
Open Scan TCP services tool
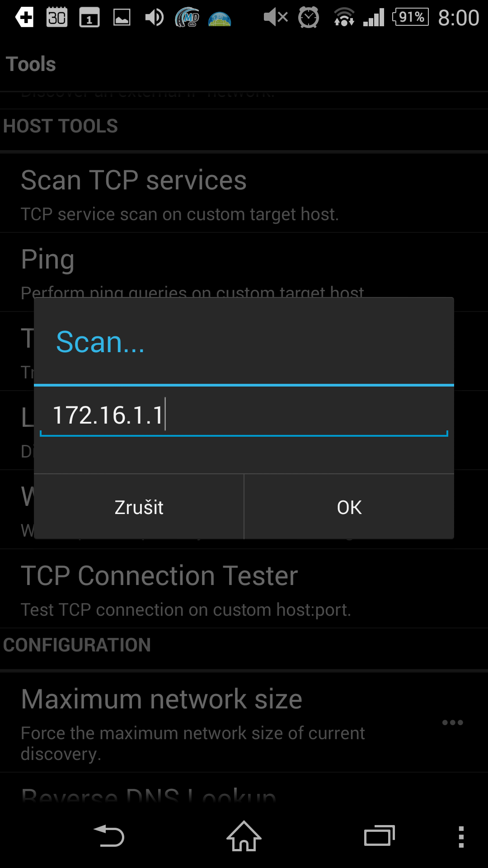pos(244,193)
